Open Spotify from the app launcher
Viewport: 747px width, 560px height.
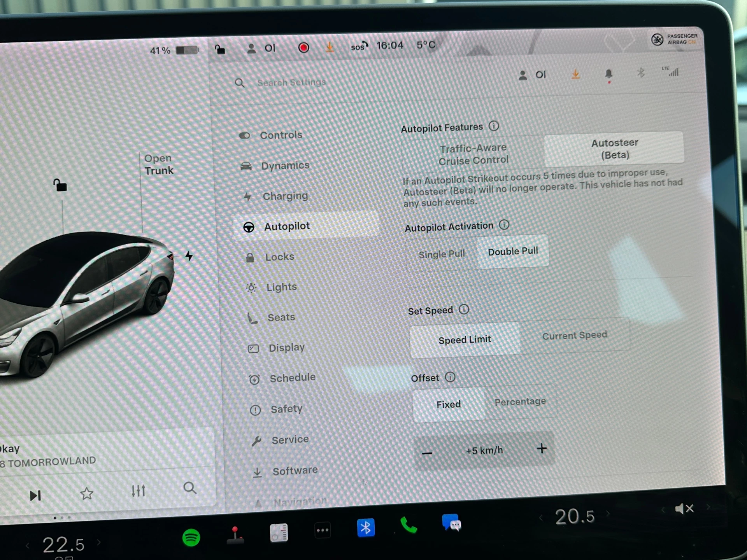click(x=191, y=538)
